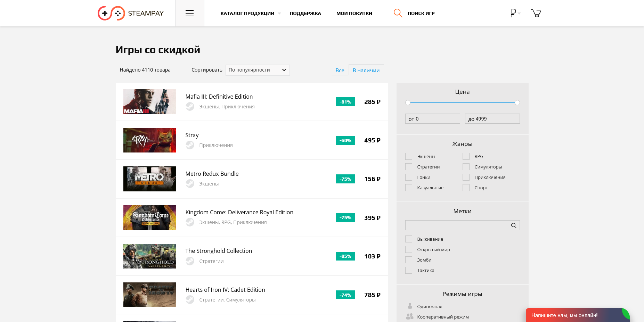Click the -85% discount badge for Stronghold

345,256
